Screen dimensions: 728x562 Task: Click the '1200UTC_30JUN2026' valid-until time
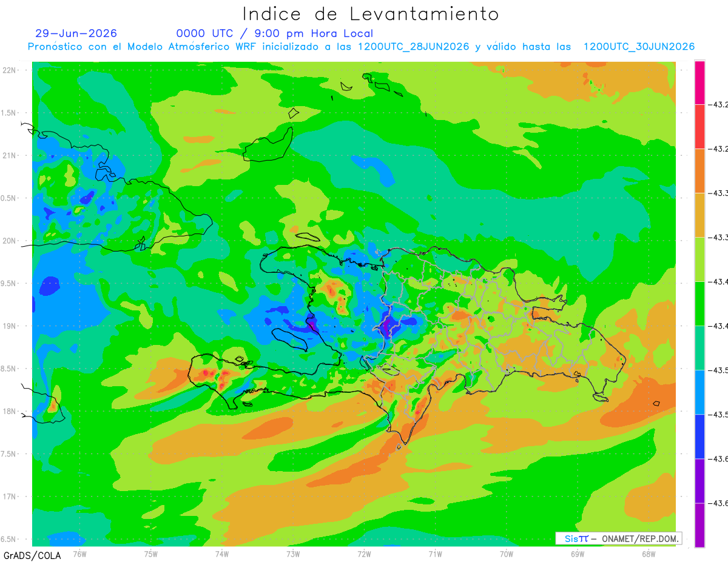[639, 47]
